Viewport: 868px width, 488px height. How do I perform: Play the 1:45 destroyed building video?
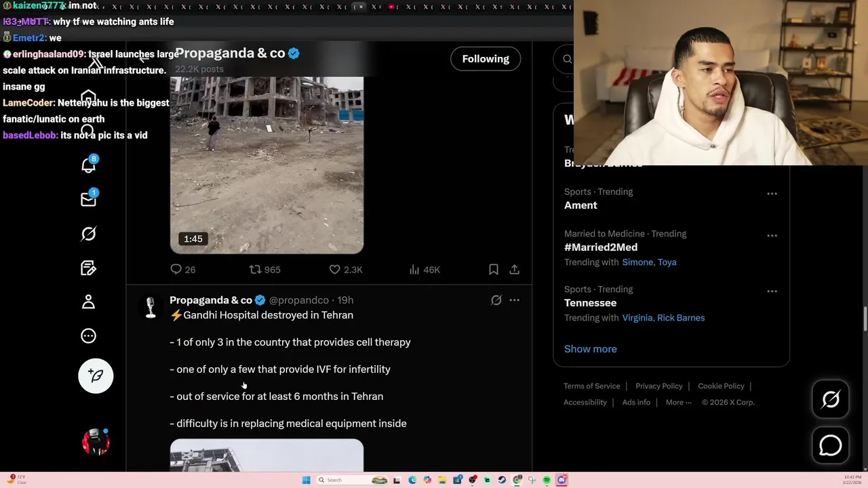pyautogui.click(x=267, y=165)
